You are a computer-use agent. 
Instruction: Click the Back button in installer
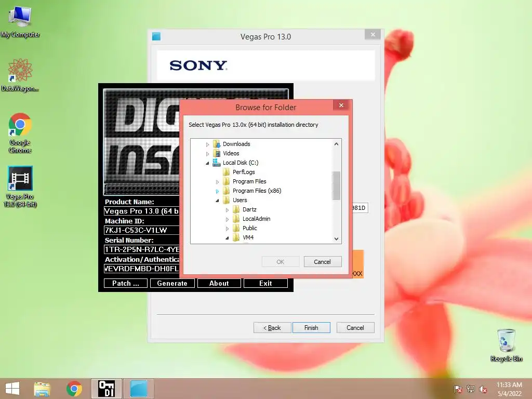(272, 327)
